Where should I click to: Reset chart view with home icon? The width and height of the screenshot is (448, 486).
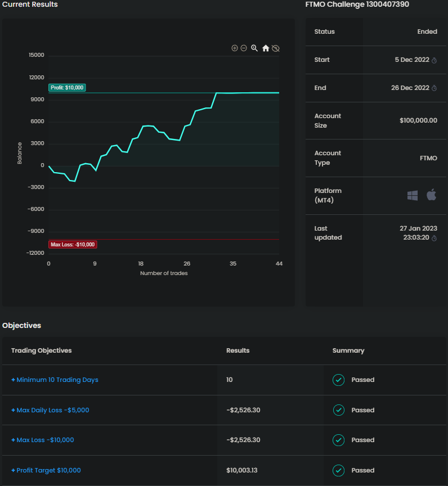tap(266, 48)
